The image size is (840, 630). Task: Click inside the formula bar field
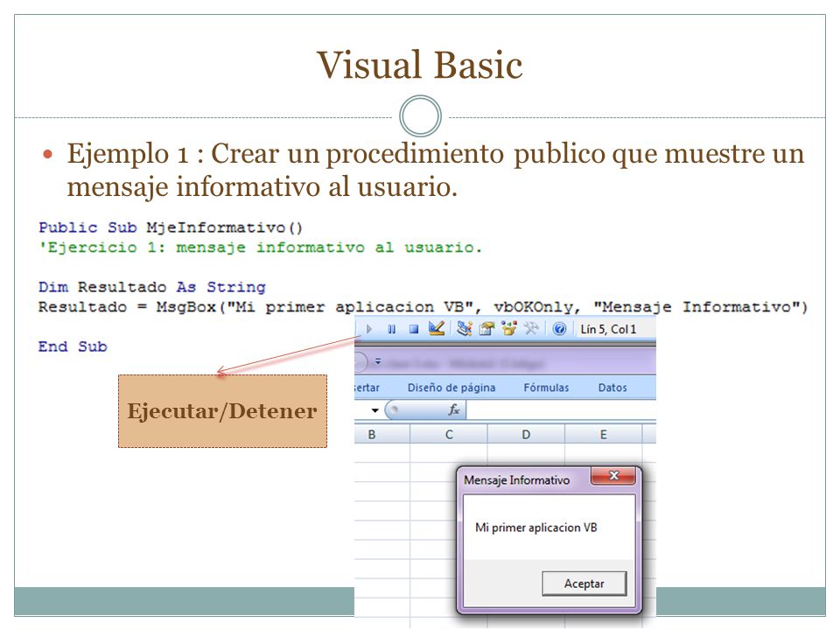[561, 410]
